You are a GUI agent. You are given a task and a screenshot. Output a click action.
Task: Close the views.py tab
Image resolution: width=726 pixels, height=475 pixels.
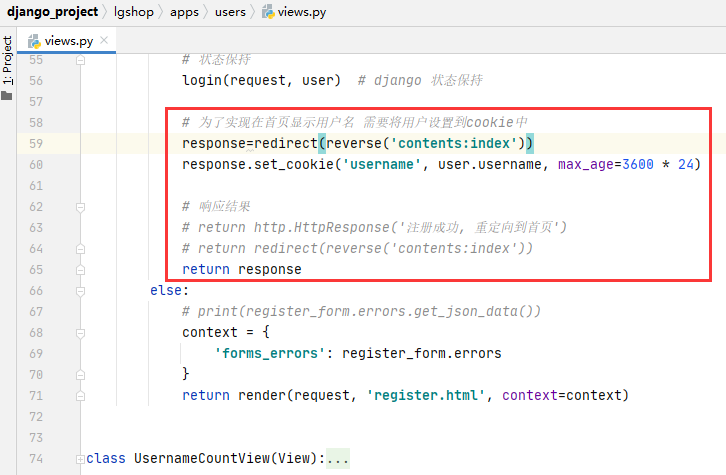[104, 40]
